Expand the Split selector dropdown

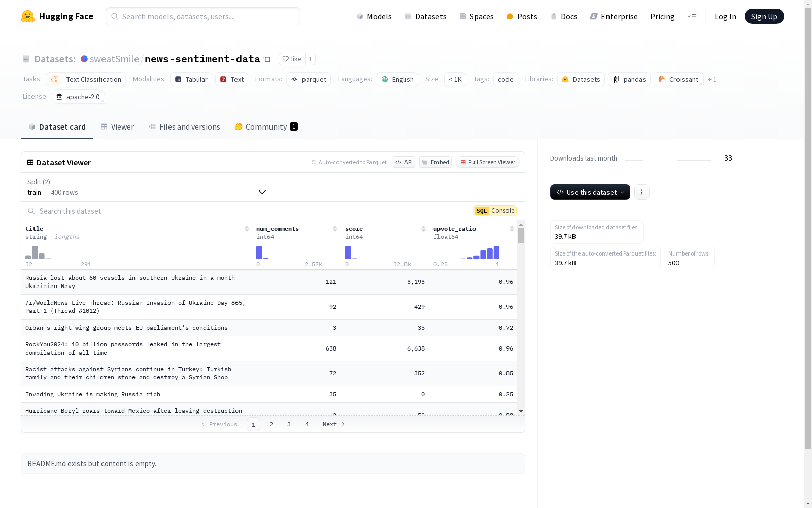(x=147, y=187)
